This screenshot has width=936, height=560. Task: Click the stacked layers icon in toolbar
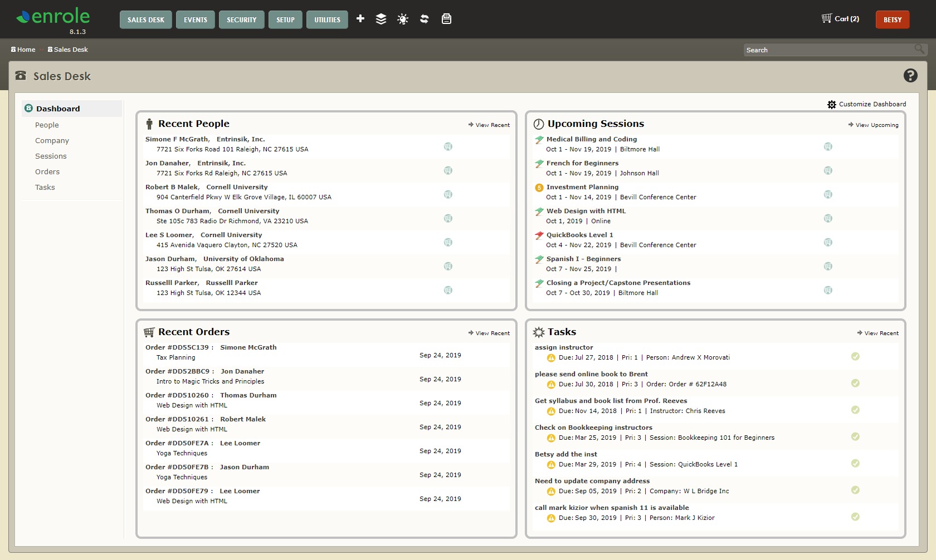point(381,19)
